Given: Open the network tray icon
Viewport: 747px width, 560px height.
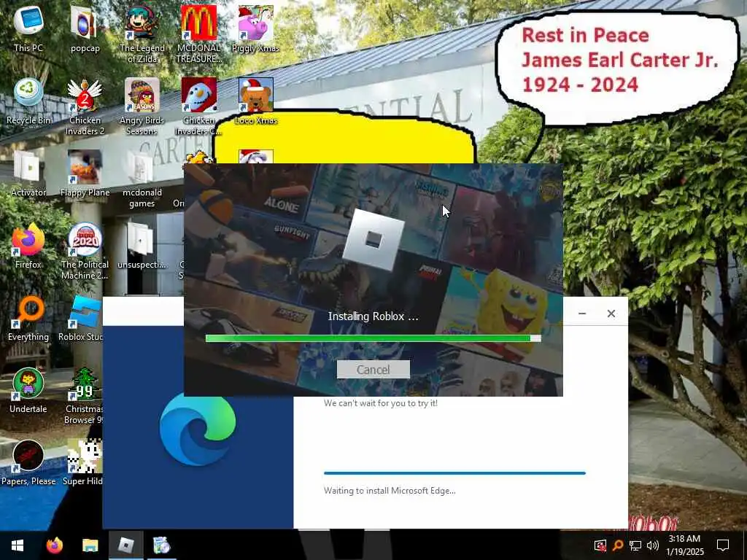Looking at the screenshot, I should [635, 545].
